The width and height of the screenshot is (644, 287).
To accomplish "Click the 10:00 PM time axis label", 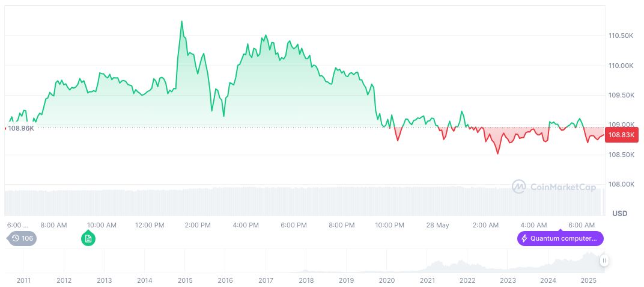I will coord(389,225).
